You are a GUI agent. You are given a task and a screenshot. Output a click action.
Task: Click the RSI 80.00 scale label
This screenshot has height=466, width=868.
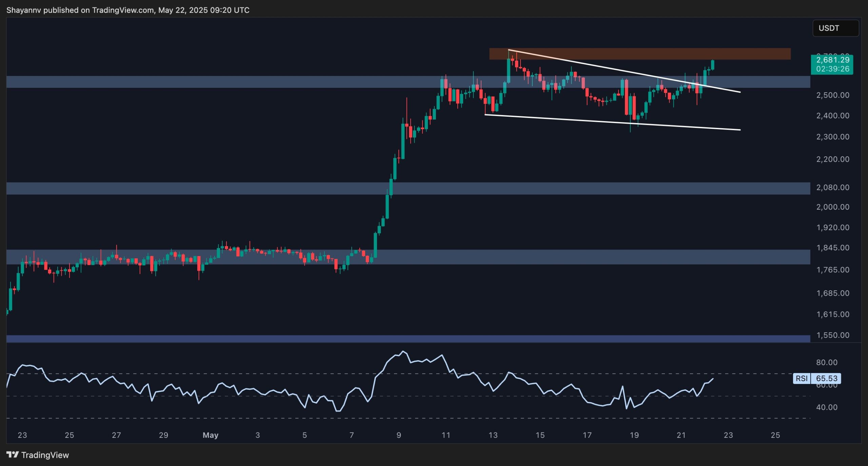point(827,362)
